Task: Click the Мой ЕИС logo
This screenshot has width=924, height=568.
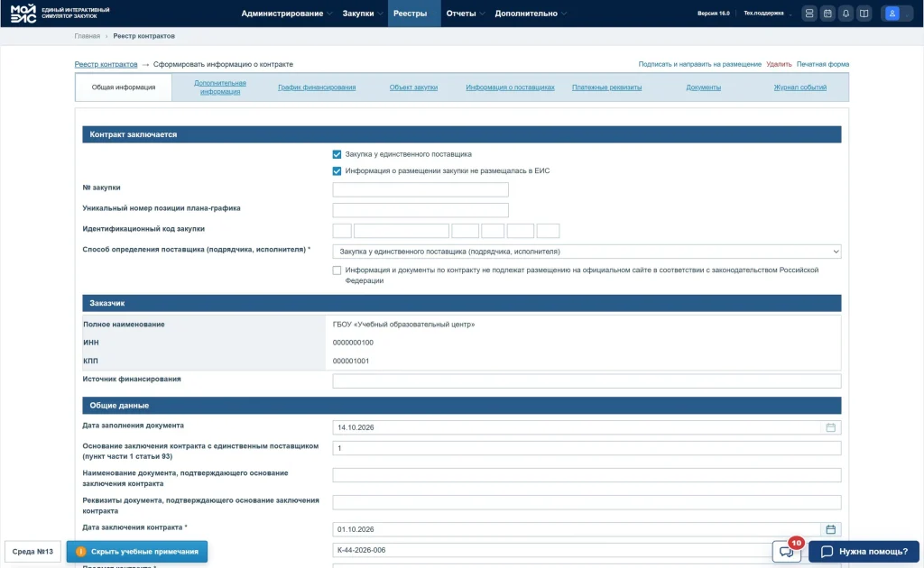Action: [23, 13]
